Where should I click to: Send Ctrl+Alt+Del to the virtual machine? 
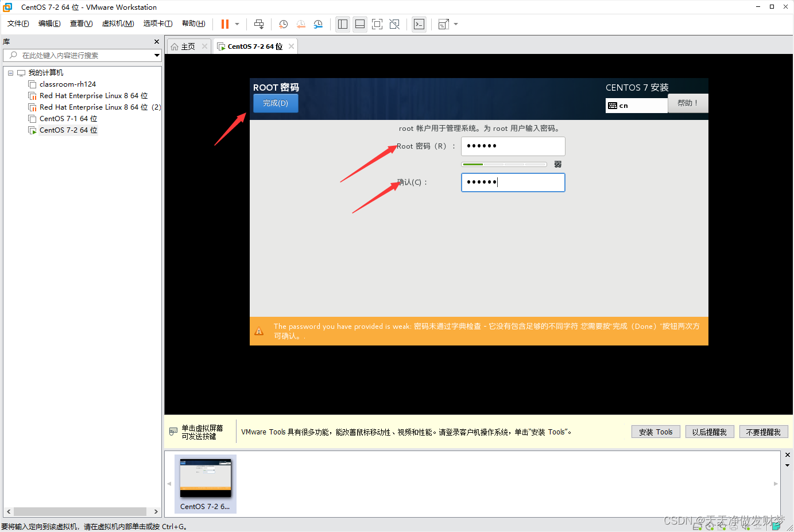259,24
